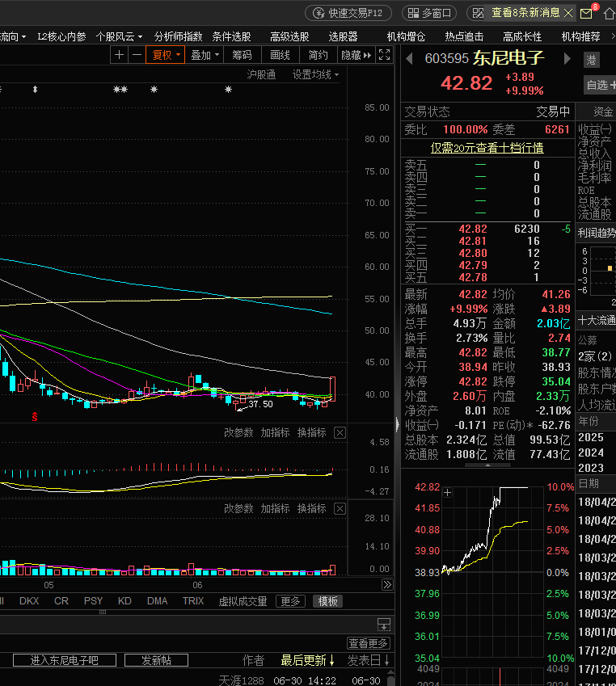
Task: Click 换指标 in volume panel
Action: (312, 508)
